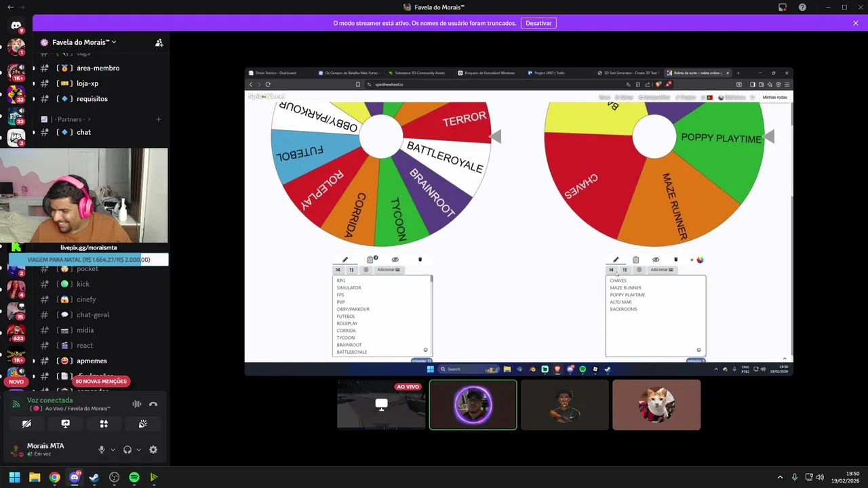Screen dimensions: 868x488
Task: Click the clipboard icon above the right wheel list
Action: (x=635, y=260)
